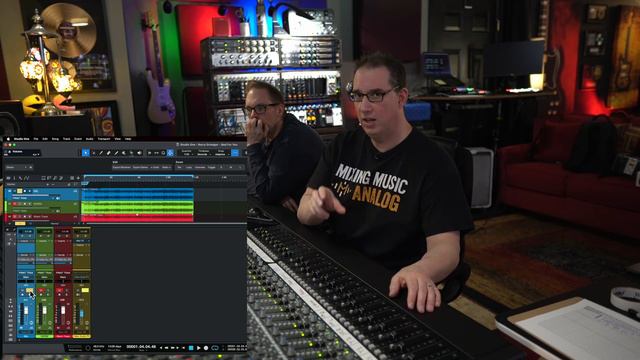Click the loop range bar in the timeline ruler
The width and height of the screenshot is (640, 360).
tap(139, 176)
